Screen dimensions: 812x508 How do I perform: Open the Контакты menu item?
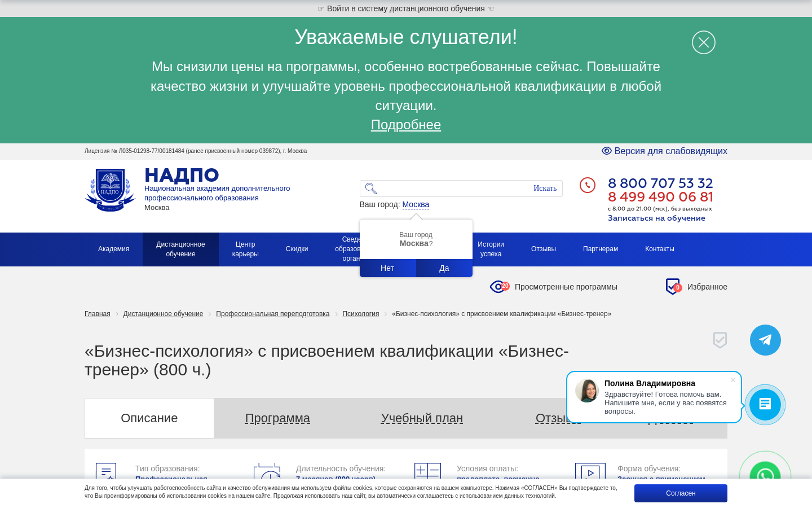660,249
